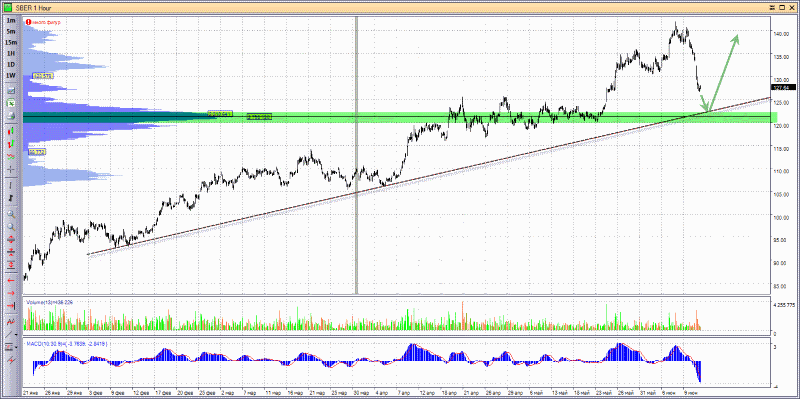Viewport: 800px width, 399px height.
Task: Click the jump-to-end arrow icon
Action: (x=11, y=305)
